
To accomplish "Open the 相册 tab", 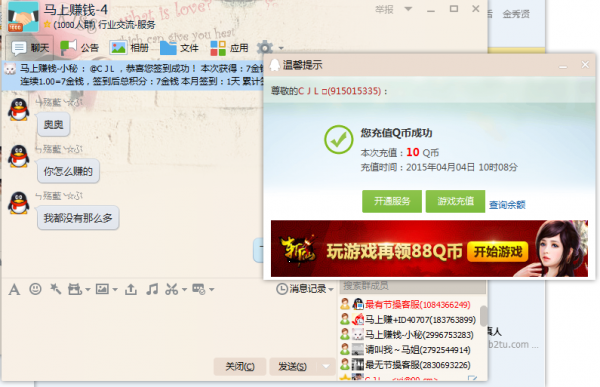I will [x=129, y=48].
